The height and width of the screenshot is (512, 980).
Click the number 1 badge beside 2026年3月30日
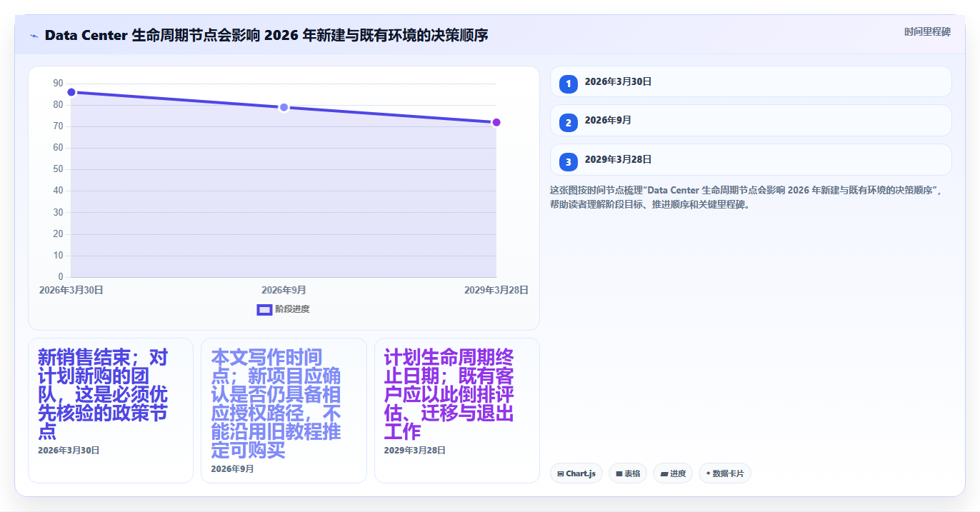[x=569, y=84]
